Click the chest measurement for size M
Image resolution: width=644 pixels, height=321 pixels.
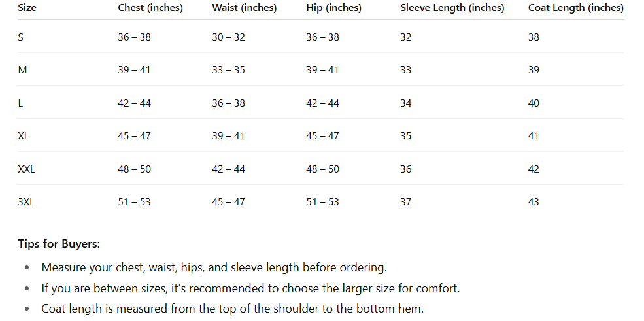click(134, 70)
